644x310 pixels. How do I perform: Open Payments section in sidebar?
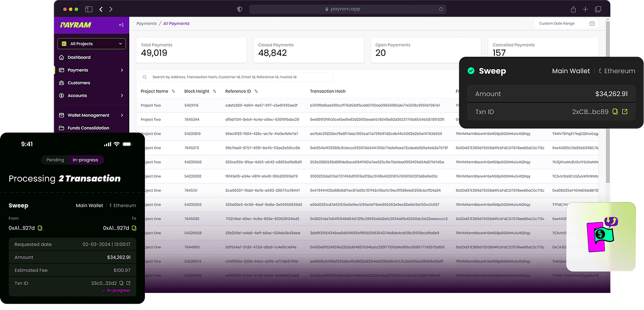point(78,70)
